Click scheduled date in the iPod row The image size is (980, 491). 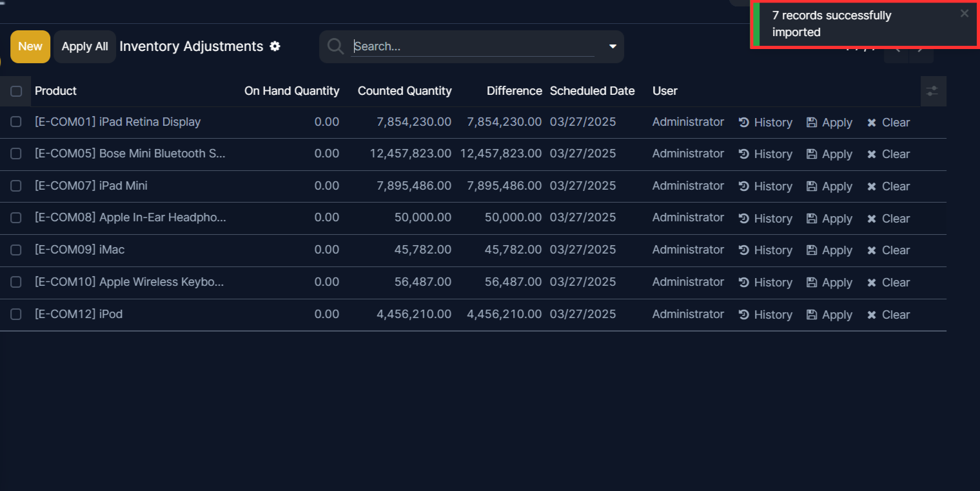[583, 314]
